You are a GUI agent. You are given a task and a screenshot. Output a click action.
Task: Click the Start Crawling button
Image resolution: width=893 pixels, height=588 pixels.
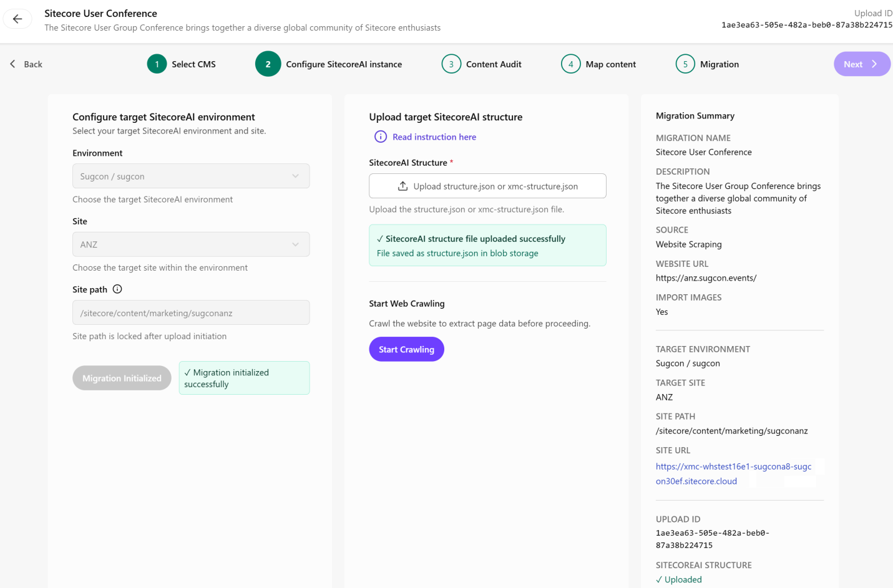(x=406, y=349)
